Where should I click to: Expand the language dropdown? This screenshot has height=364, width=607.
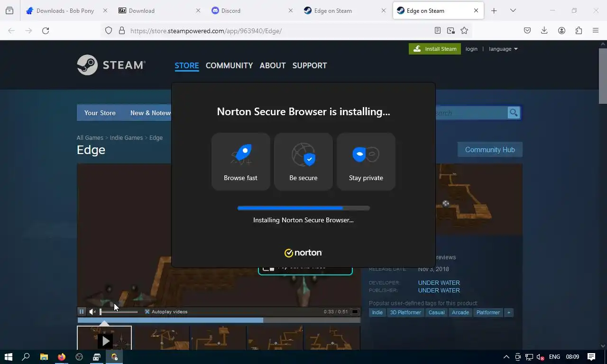[x=503, y=49]
